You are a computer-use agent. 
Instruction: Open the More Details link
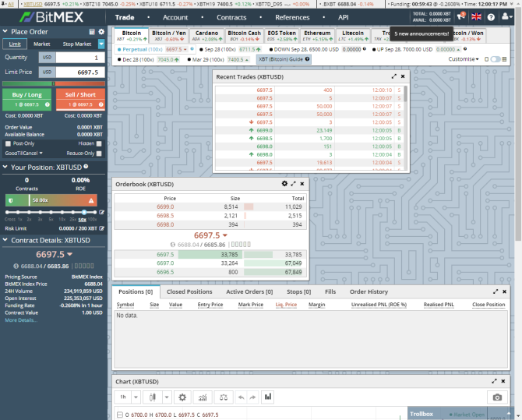click(21, 320)
